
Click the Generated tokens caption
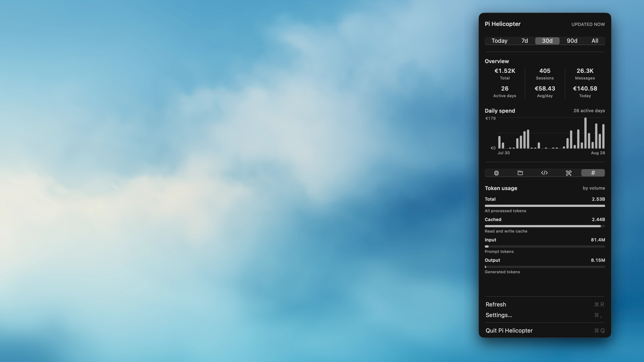point(502,272)
